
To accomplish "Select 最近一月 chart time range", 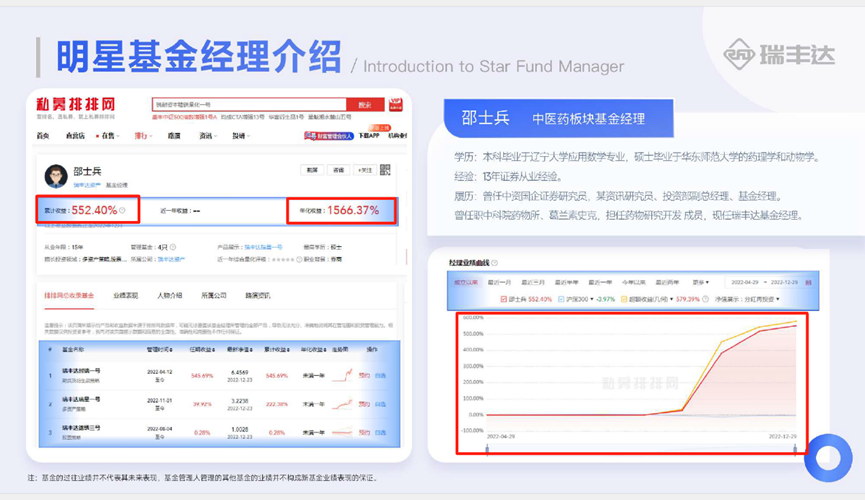I will point(499,283).
